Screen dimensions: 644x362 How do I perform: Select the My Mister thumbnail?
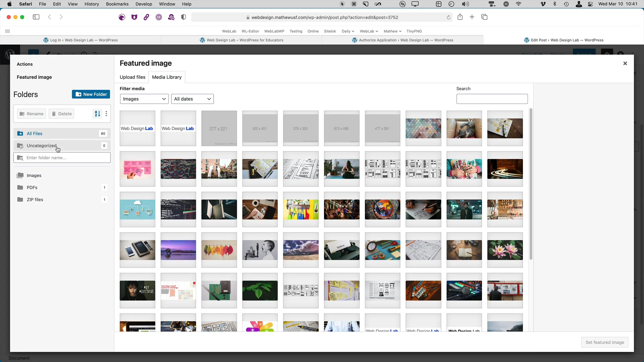pyautogui.click(x=138, y=291)
